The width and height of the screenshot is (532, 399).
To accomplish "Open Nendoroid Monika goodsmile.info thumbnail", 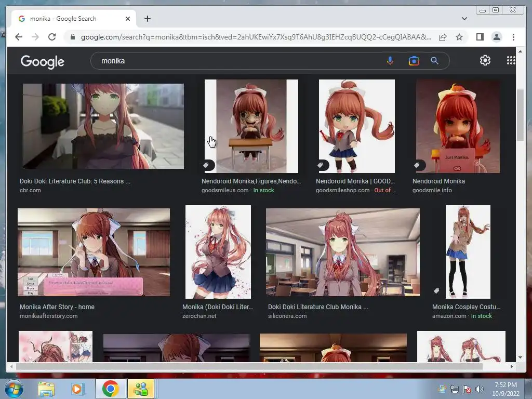I will click(x=458, y=126).
